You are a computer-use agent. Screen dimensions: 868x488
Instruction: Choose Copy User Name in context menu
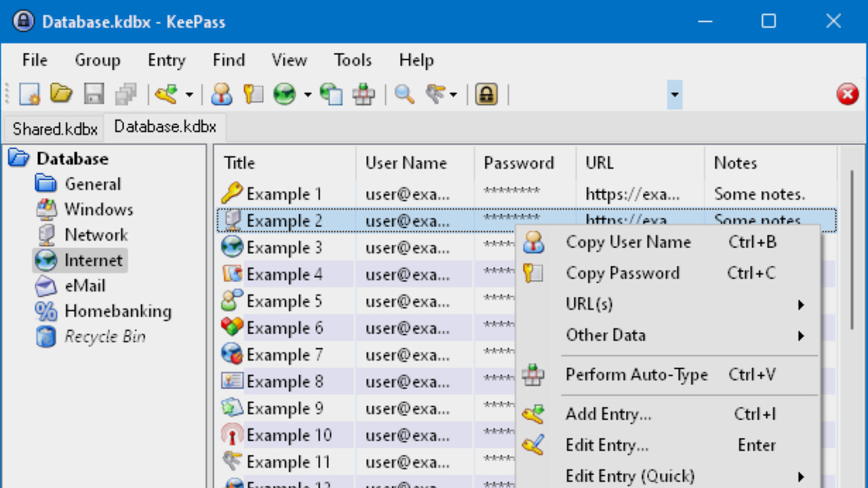point(668,242)
